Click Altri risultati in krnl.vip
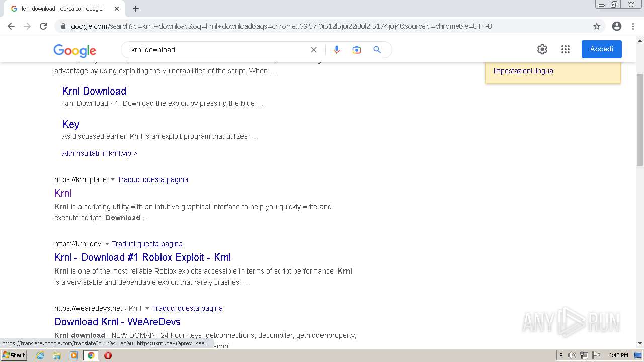This screenshot has height=362, width=644. coord(100,153)
